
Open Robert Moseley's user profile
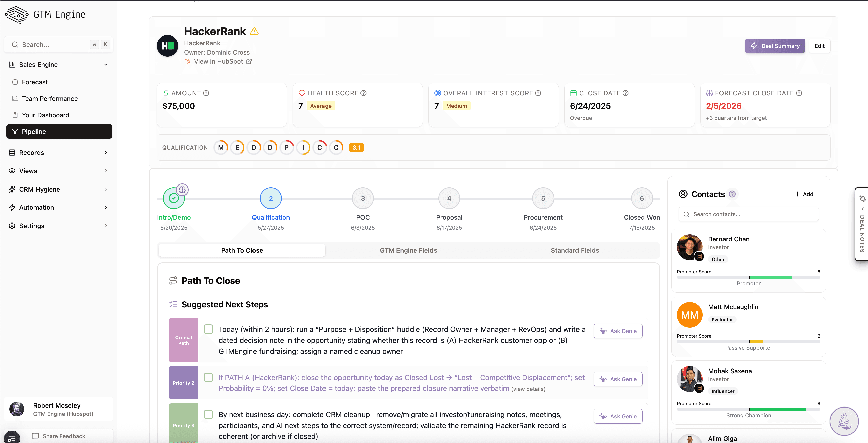pyautogui.click(x=58, y=409)
